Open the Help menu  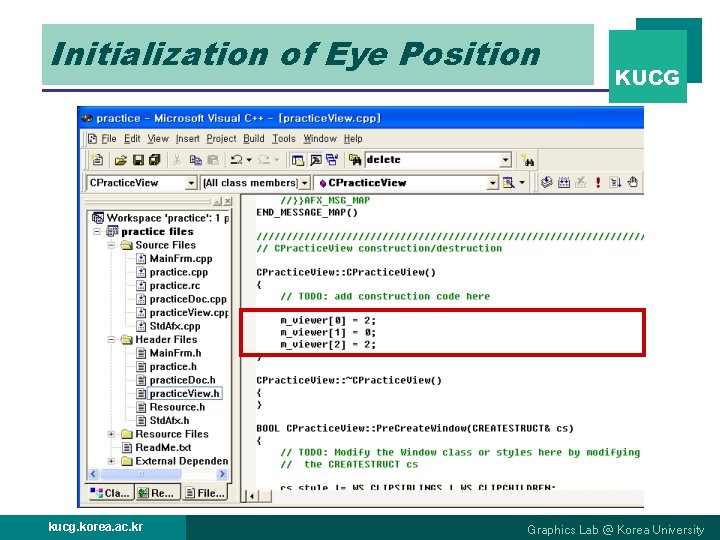353,139
